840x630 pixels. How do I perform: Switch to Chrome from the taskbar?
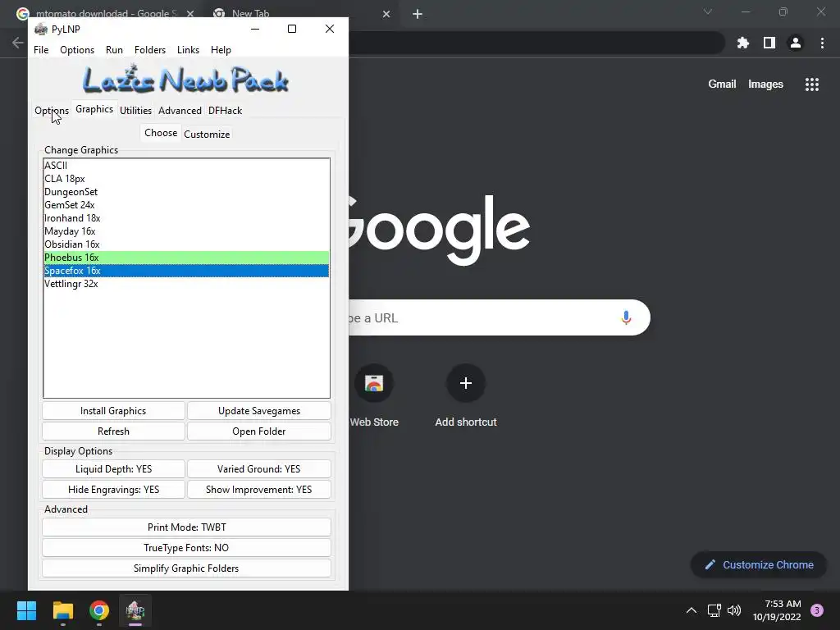(99, 610)
